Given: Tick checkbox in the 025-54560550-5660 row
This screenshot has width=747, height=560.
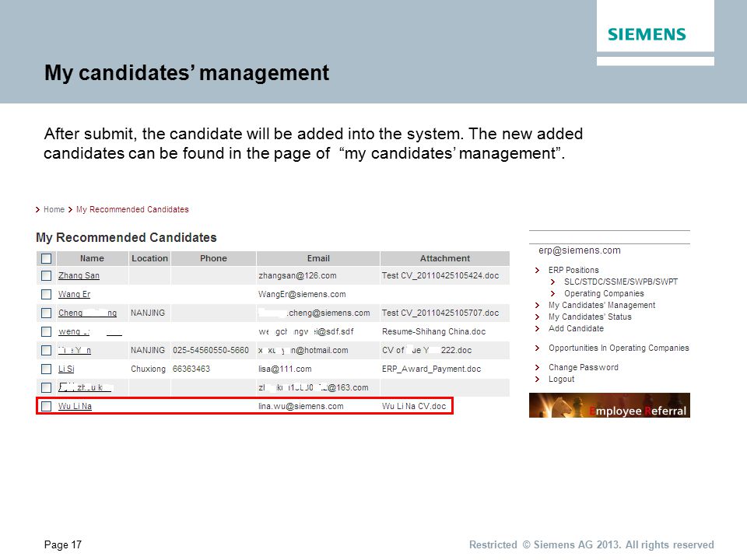Looking at the screenshot, I should 46,351.
